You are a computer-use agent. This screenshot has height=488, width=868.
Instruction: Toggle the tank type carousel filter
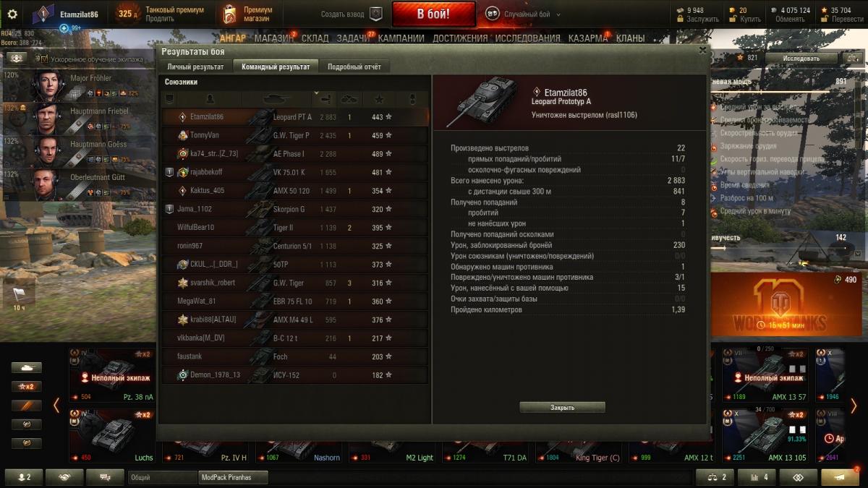pos(26,368)
